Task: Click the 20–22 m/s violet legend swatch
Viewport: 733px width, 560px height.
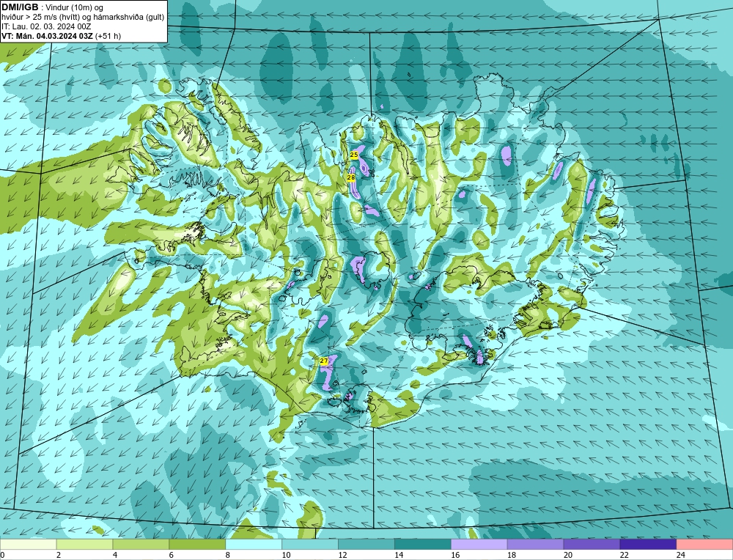Action: coord(592,544)
